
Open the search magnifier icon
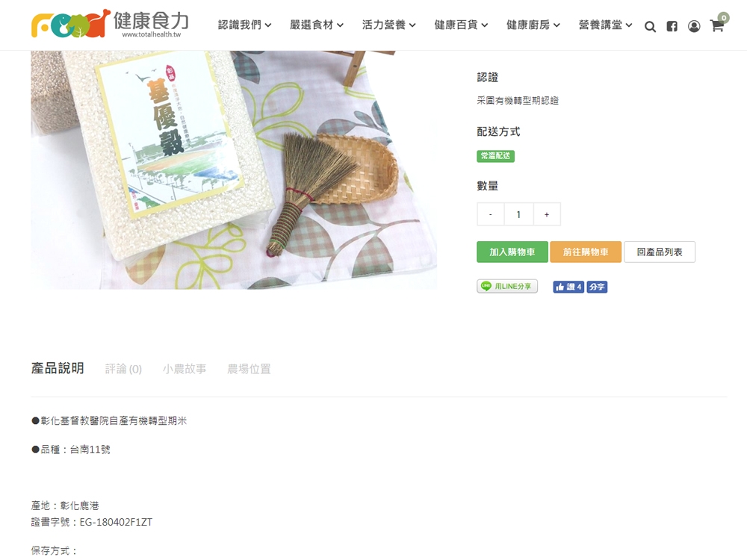click(650, 26)
